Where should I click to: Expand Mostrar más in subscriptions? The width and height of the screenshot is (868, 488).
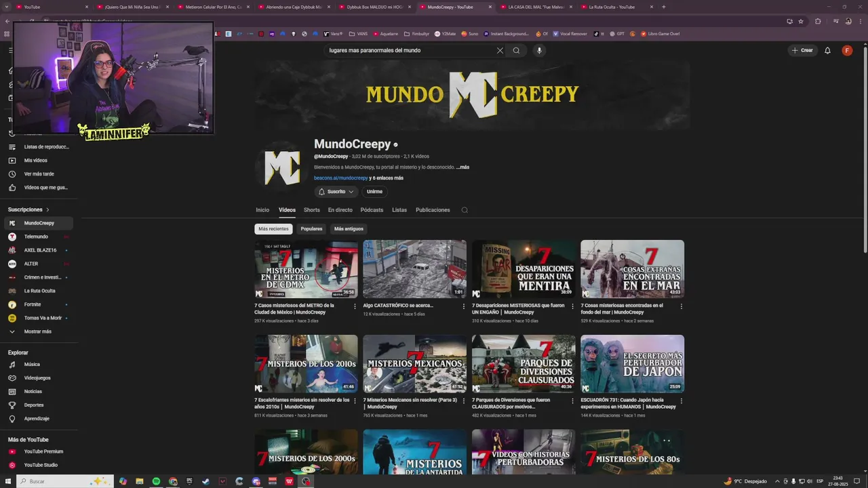tap(38, 331)
